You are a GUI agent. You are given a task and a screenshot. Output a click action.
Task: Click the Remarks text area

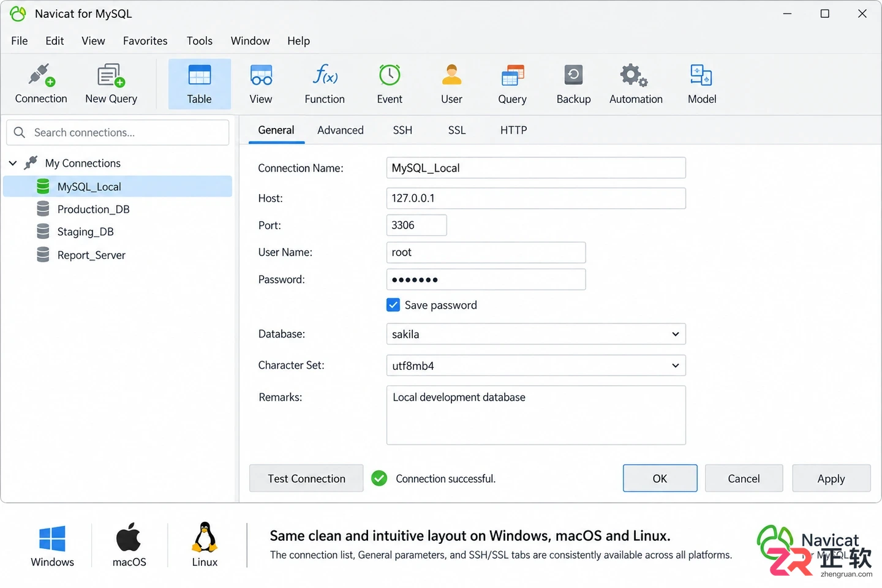tap(536, 415)
